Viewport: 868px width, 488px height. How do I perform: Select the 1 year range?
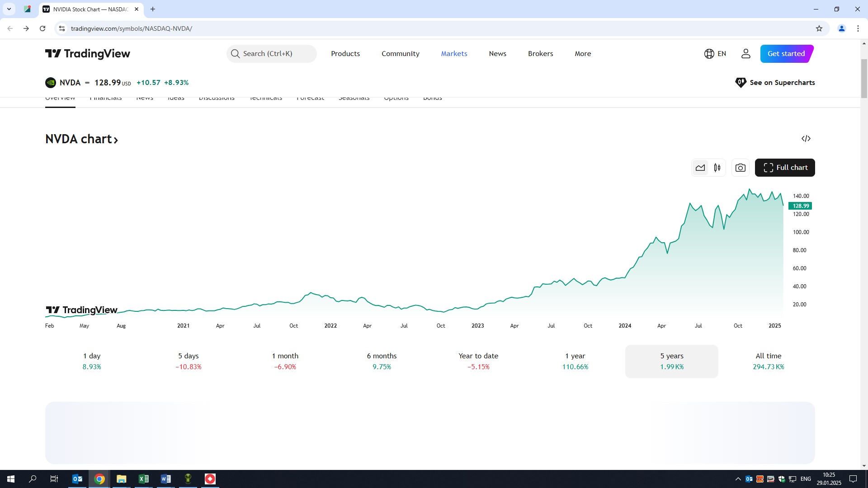click(x=575, y=361)
